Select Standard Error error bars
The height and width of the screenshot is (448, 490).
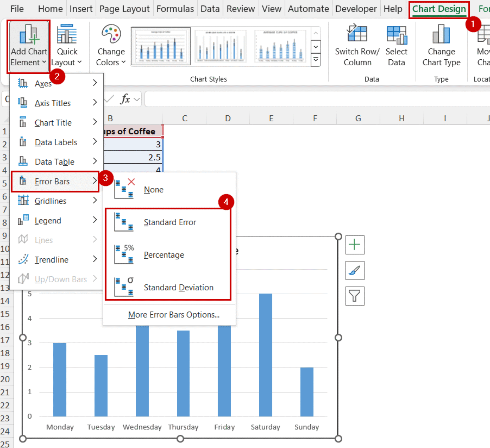pos(170,222)
